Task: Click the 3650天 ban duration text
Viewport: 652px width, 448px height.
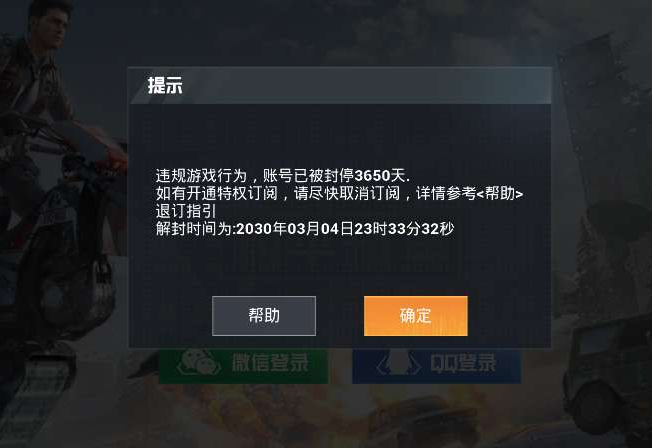Action: (379, 176)
